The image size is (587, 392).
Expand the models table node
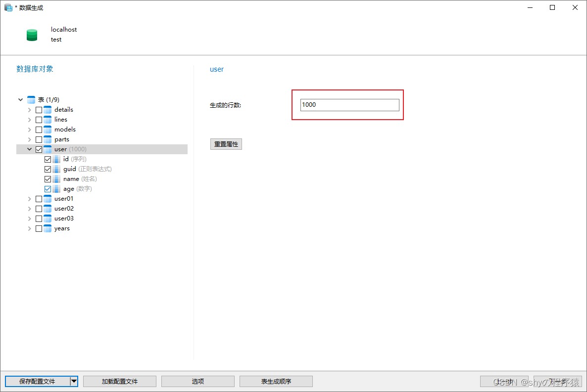30,130
